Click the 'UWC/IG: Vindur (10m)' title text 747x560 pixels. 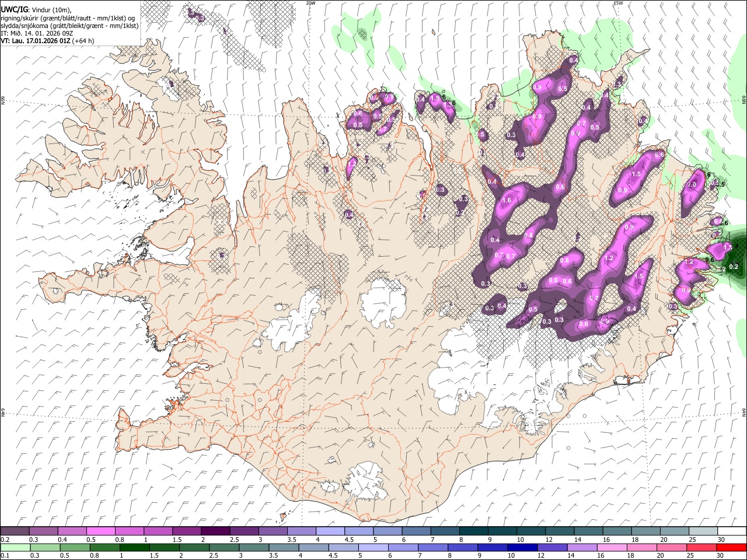pyautogui.click(x=36, y=10)
